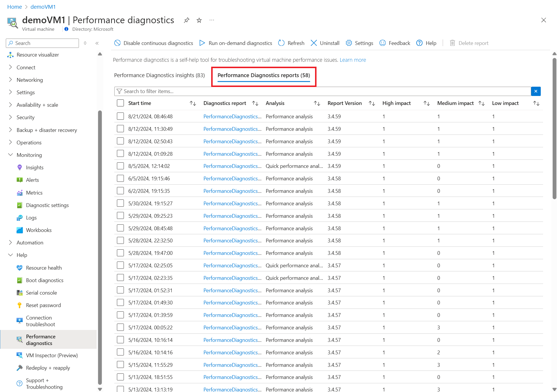Open Boot diagnostics under Help
The image size is (557, 392).
(45, 280)
